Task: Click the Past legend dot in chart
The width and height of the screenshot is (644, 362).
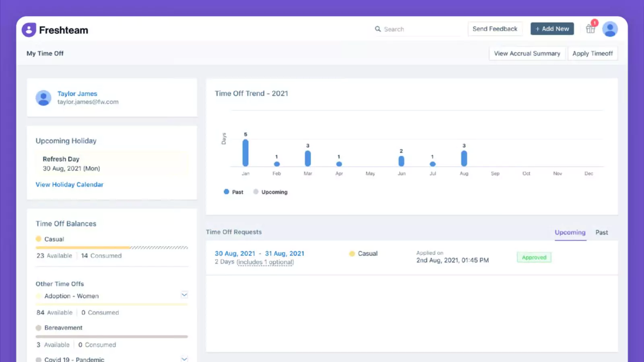Action: (227, 192)
